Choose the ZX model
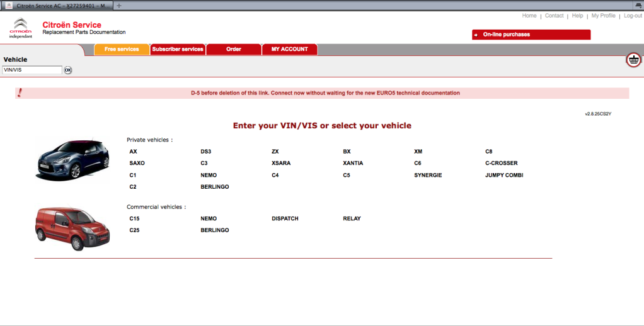The width and height of the screenshot is (644, 326). tap(275, 151)
